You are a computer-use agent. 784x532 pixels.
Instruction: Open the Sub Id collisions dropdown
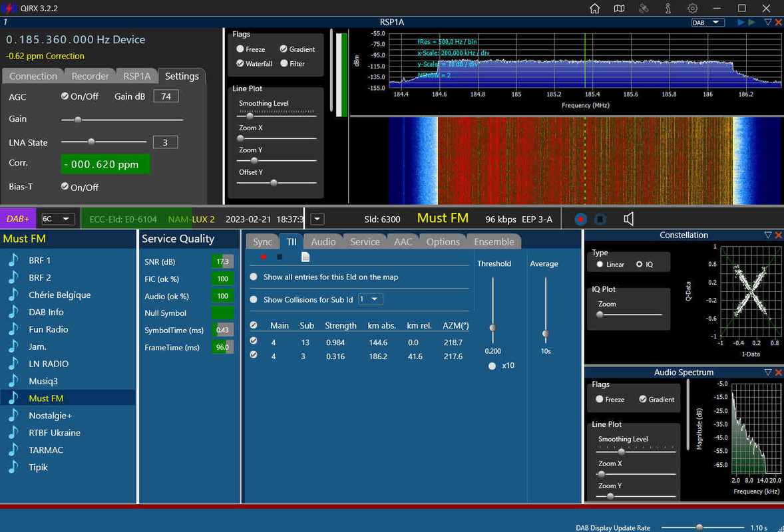click(371, 299)
